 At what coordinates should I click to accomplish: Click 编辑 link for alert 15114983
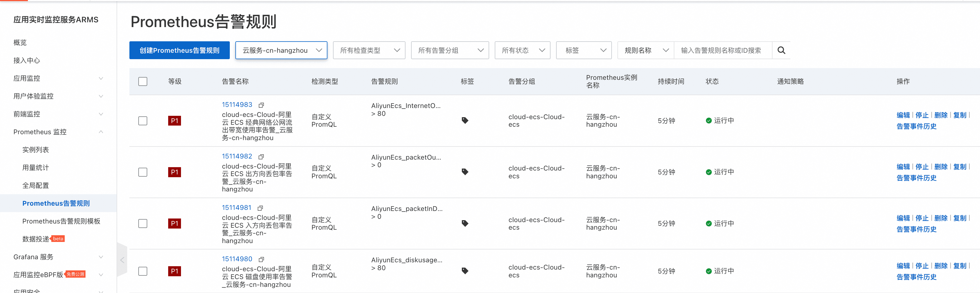(903, 115)
